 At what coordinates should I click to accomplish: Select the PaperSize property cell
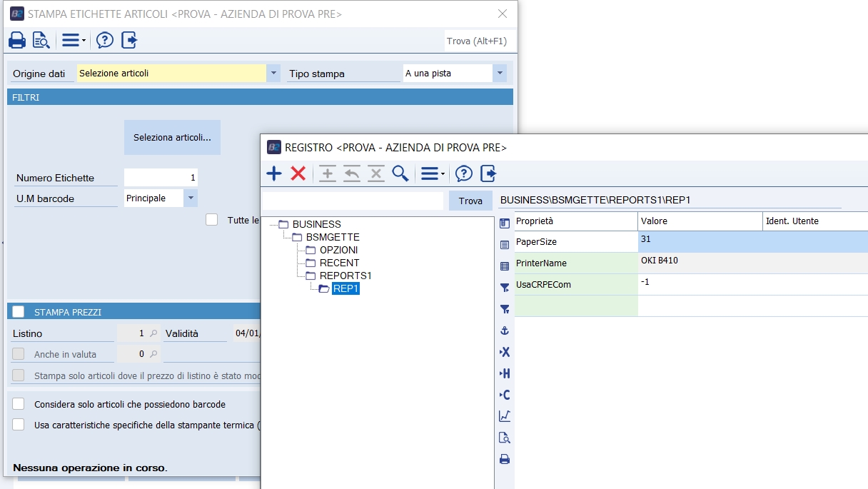pos(576,242)
